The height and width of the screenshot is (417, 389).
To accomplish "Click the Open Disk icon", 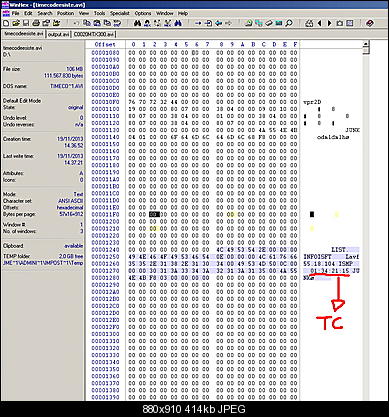I will coord(249,23).
